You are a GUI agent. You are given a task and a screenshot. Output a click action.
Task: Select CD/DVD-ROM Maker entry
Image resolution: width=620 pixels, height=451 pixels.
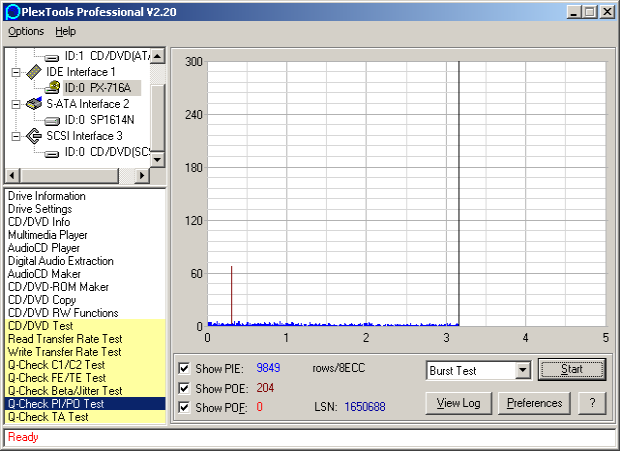point(85,287)
